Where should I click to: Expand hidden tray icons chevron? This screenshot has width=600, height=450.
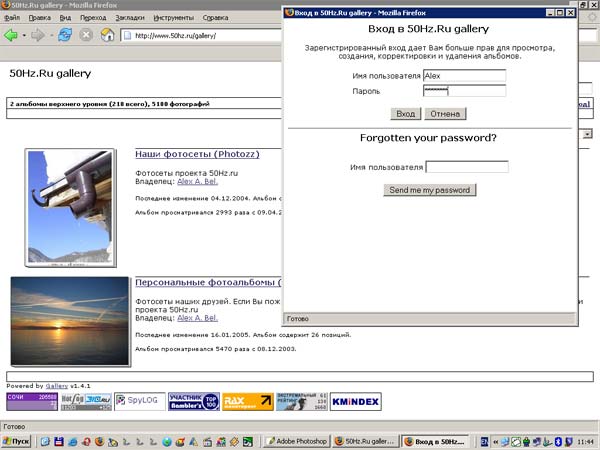point(496,442)
